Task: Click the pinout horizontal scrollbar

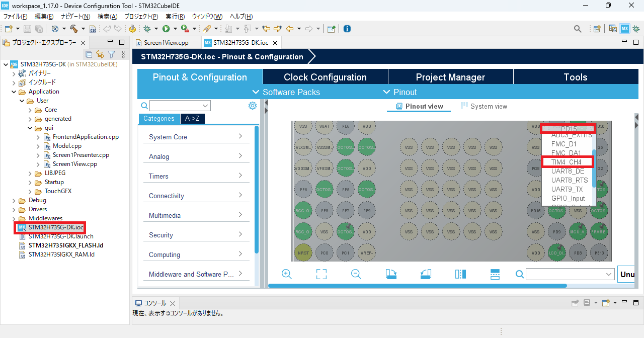Action: click(x=417, y=285)
